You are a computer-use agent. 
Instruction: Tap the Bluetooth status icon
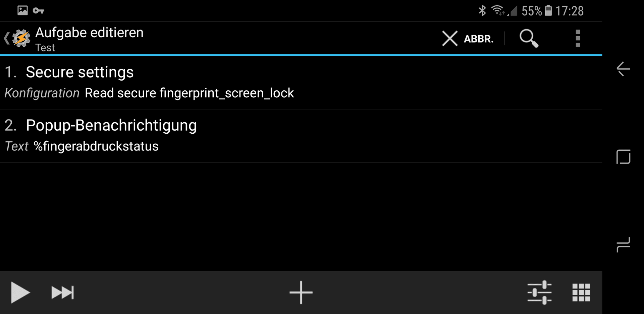[x=482, y=10]
